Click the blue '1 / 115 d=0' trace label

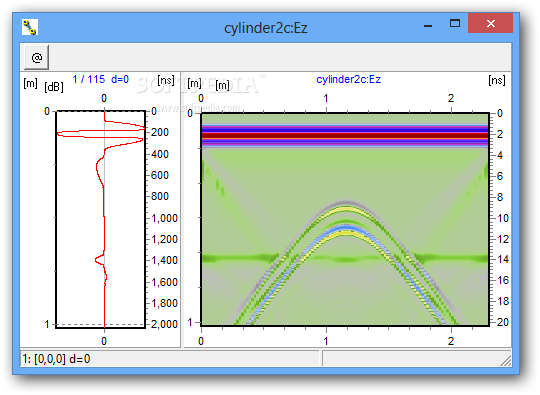101,79
